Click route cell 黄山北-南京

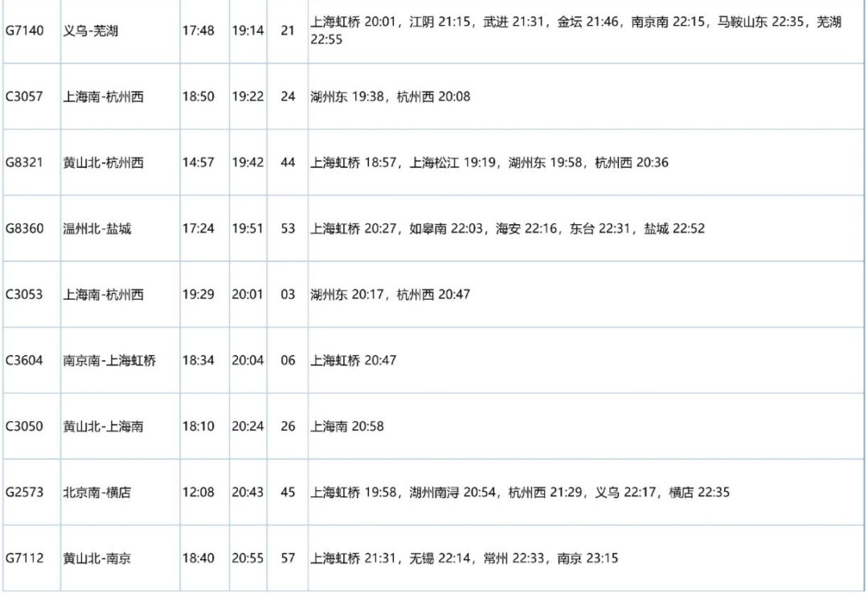tap(97, 558)
